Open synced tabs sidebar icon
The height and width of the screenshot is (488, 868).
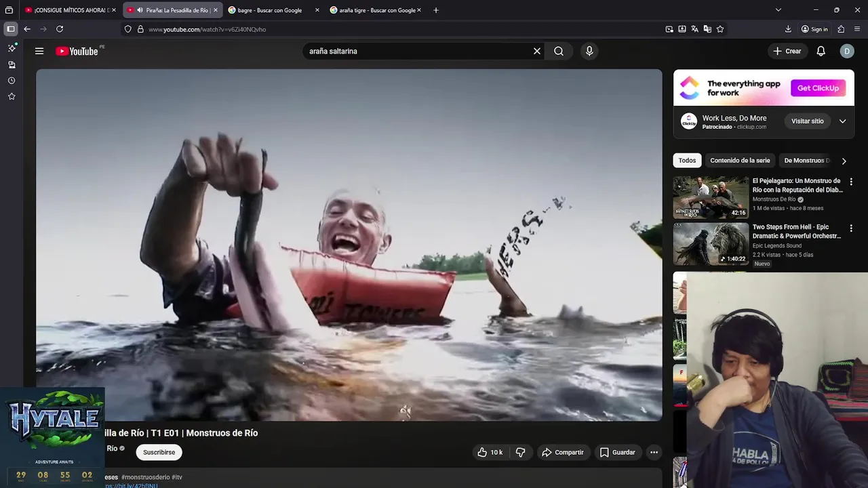click(12, 64)
